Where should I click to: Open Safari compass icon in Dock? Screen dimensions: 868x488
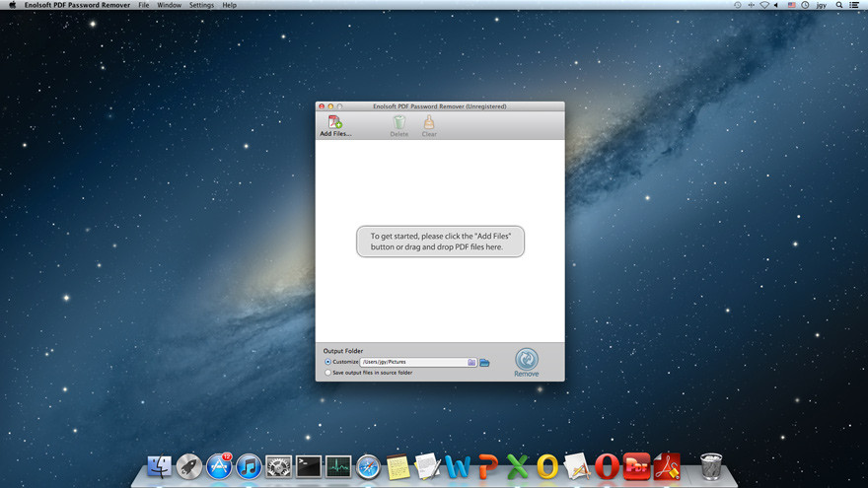(x=368, y=467)
